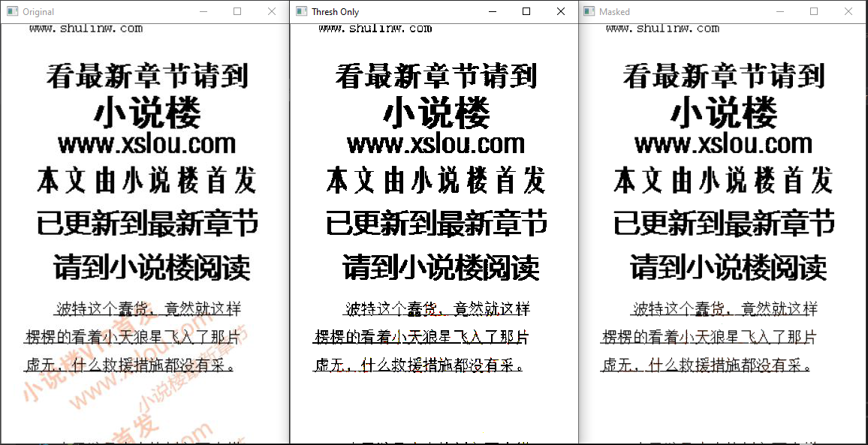Click the Original window app icon
The height and width of the screenshot is (445, 868).
tap(13, 11)
